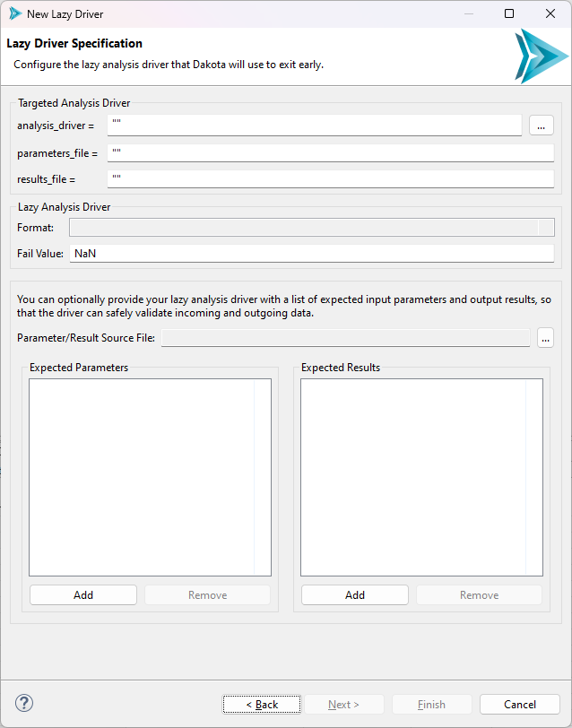Click the Fail Value field containing NaN
Screen dimensions: 572x728
(x=312, y=254)
